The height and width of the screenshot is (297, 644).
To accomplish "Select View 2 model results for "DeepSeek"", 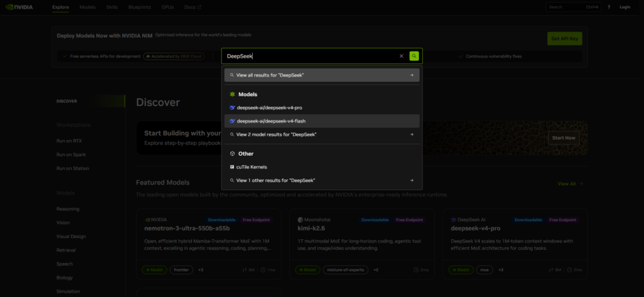I will [321, 134].
